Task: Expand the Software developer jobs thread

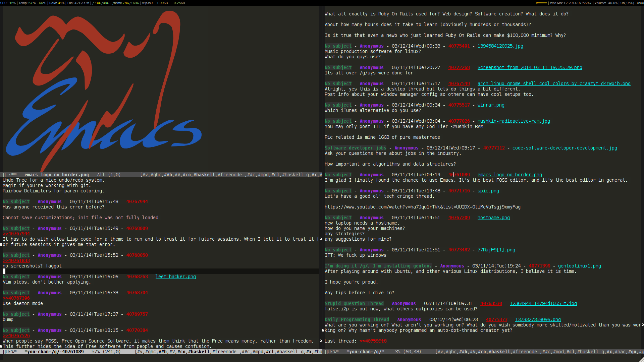Action: (356, 148)
